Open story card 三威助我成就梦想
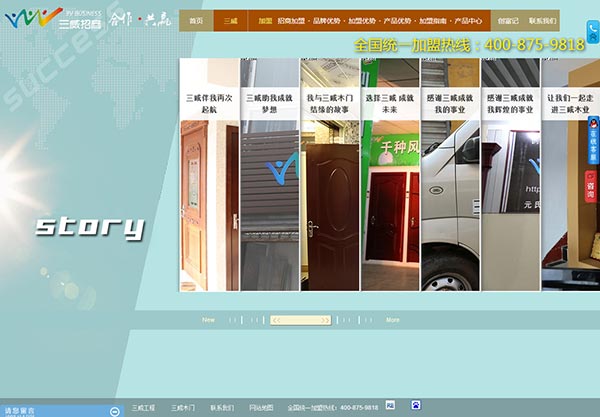This screenshot has width=600, height=417. click(x=269, y=174)
